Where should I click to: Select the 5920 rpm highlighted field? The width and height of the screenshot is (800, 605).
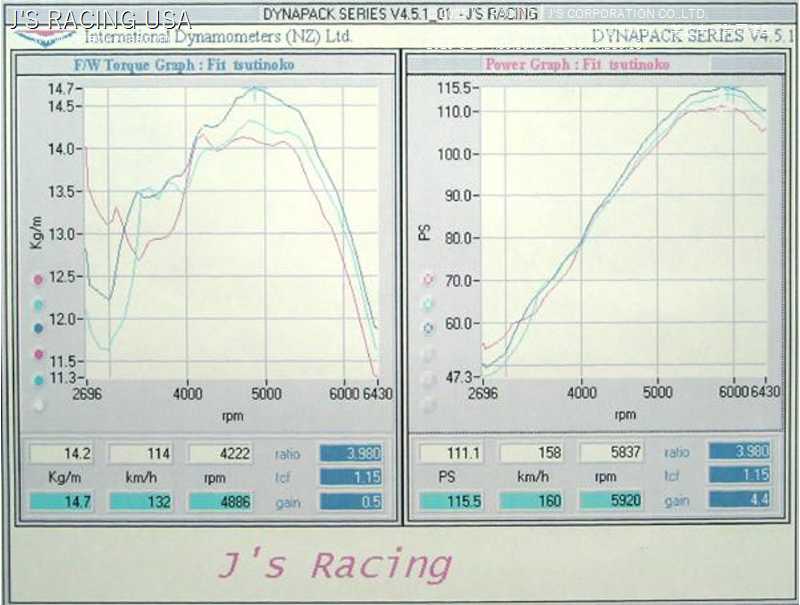(611, 500)
